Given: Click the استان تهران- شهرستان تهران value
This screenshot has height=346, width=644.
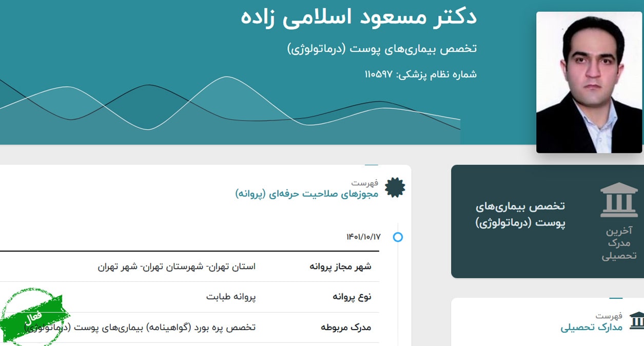Looking at the screenshot, I should (x=177, y=266).
